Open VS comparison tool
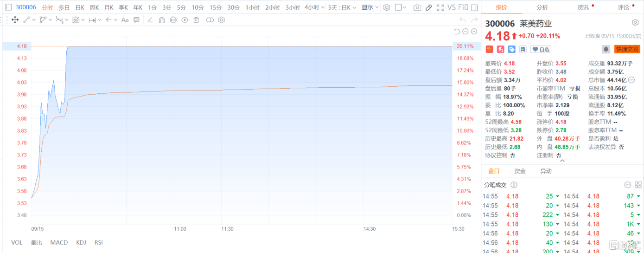 pos(452,7)
